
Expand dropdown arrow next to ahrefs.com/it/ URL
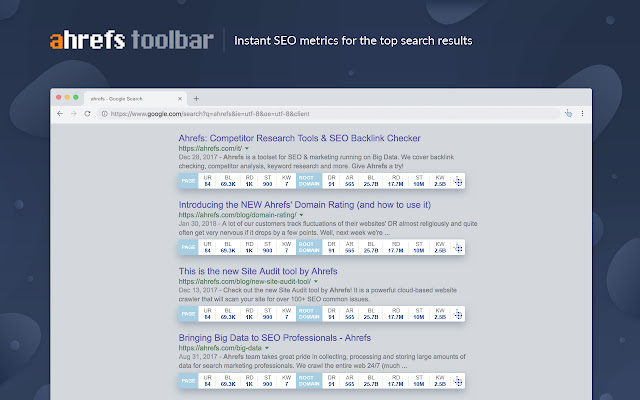pos(247,148)
